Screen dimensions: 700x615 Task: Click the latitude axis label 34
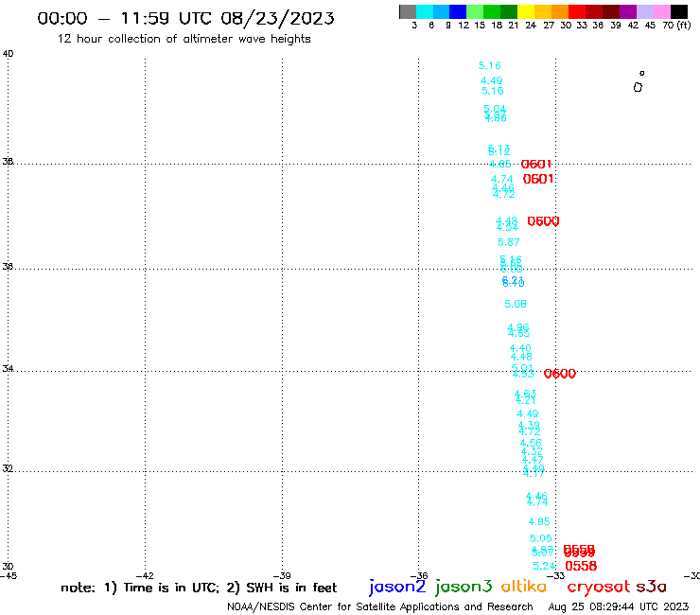click(x=8, y=369)
